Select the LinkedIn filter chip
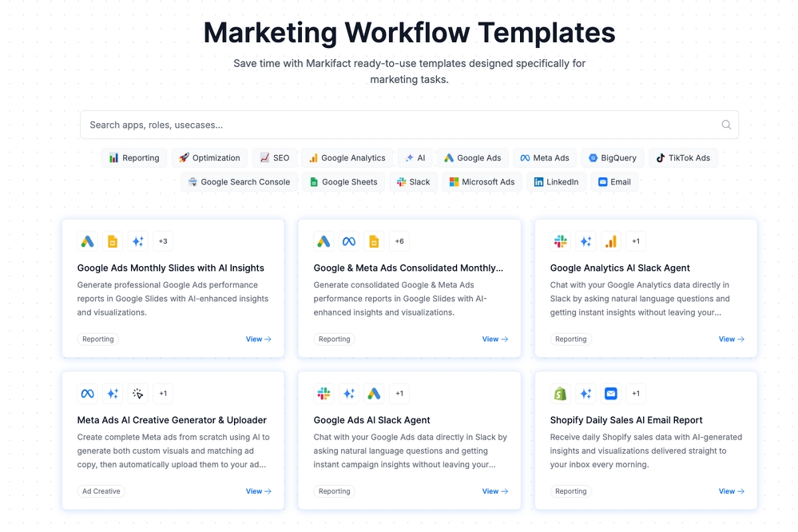Screen dimensions: 798x532 tap(556, 182)
